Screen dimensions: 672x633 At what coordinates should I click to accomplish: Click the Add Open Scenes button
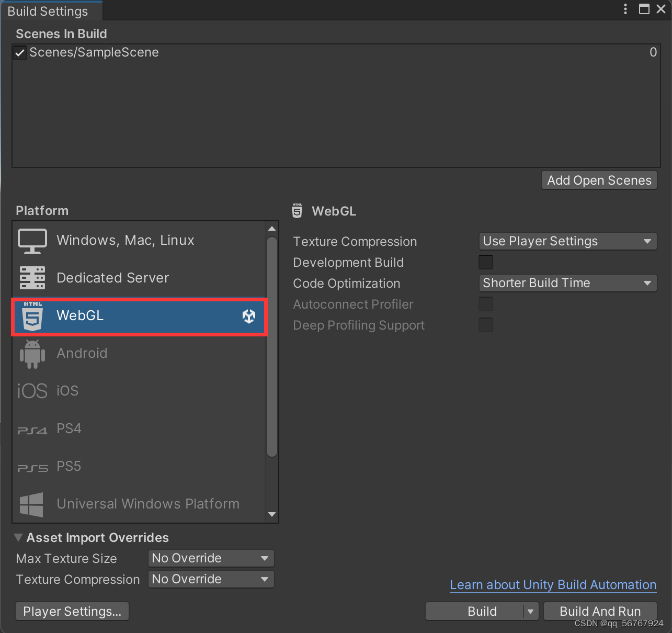598,180
